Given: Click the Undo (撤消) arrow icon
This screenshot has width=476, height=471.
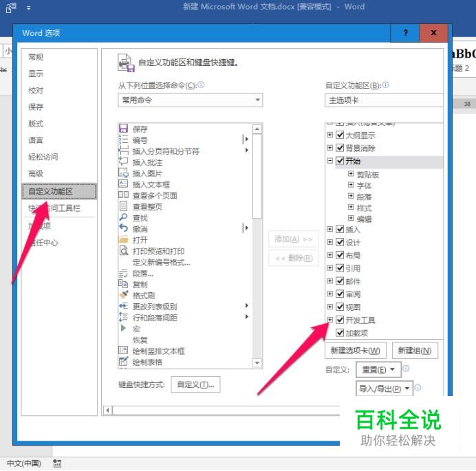Looking at the screenshot, I should coord(123,228).
